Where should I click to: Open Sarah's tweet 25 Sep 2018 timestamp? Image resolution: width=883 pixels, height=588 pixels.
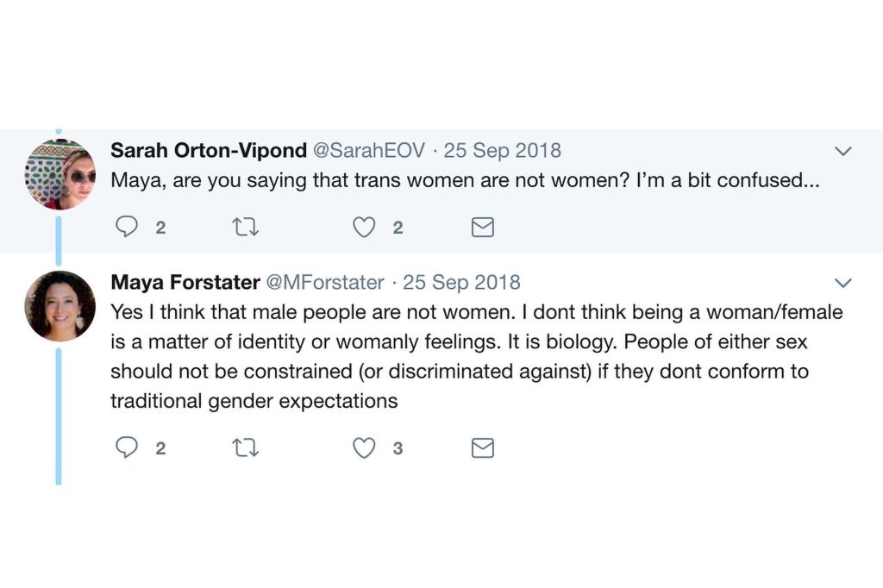coord(502,151)
